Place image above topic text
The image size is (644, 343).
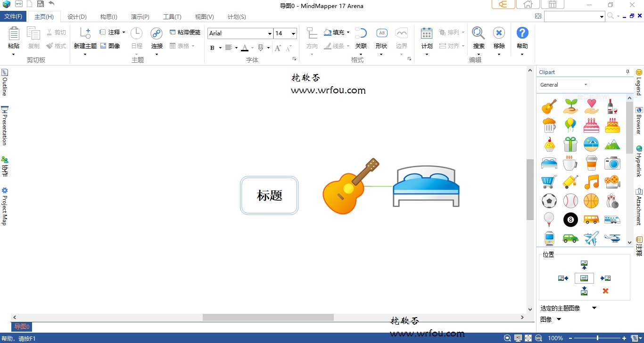pyautogui.click(x=584, y=265)
